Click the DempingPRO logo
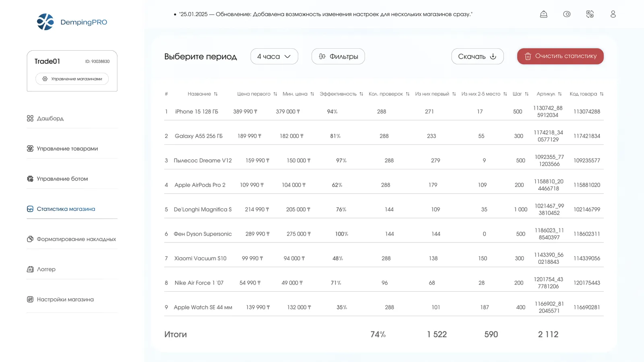 click(72, 22)
